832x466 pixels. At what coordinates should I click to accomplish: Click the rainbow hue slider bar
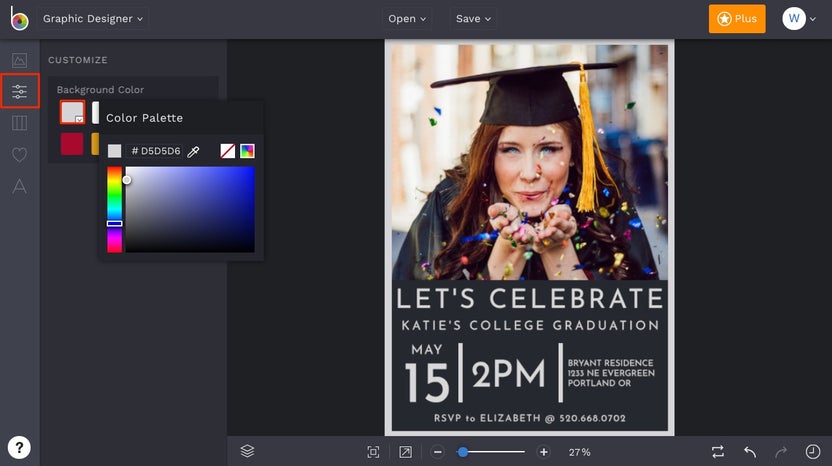(115, 209)
